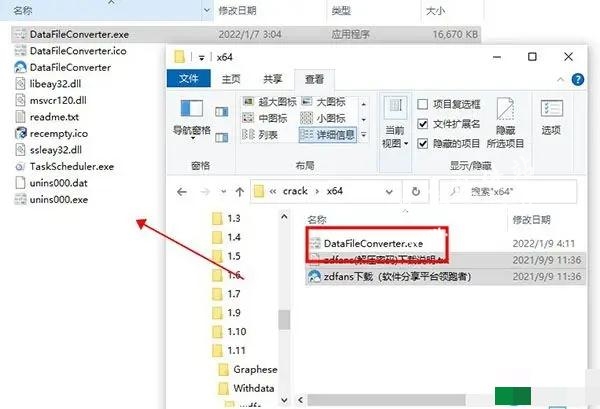The image size is (600, 409).
Task: Choose large icons (大图标) layout
Action: [323, 102]
